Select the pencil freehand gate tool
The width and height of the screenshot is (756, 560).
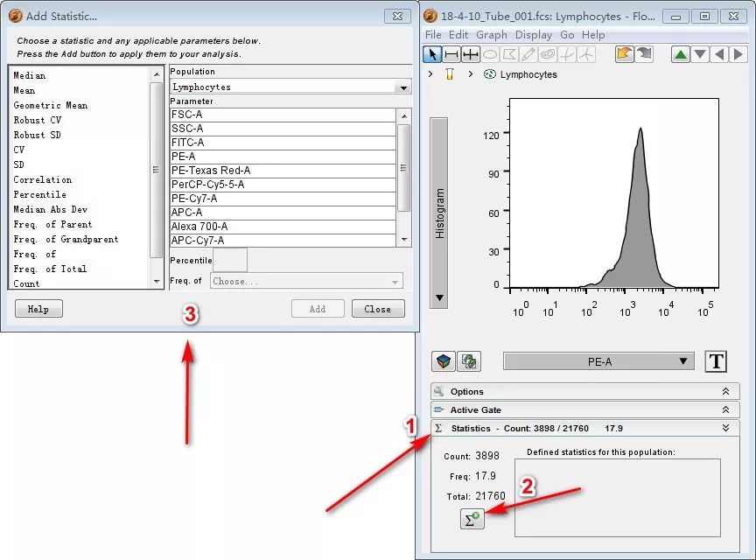[x=528, y=54]
